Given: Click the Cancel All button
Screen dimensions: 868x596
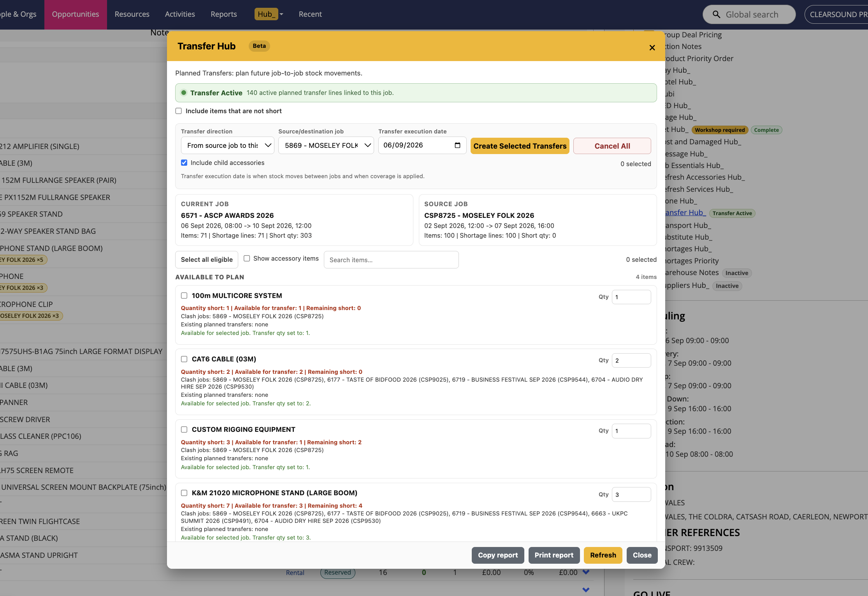Looking at the screenshot, I should [x=612, y=146].
